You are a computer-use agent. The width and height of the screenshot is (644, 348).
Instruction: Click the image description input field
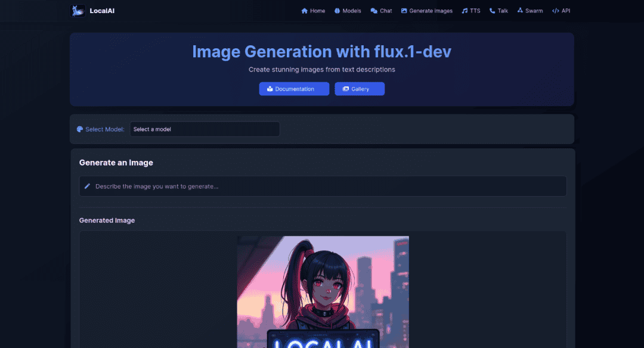[323, 186]
